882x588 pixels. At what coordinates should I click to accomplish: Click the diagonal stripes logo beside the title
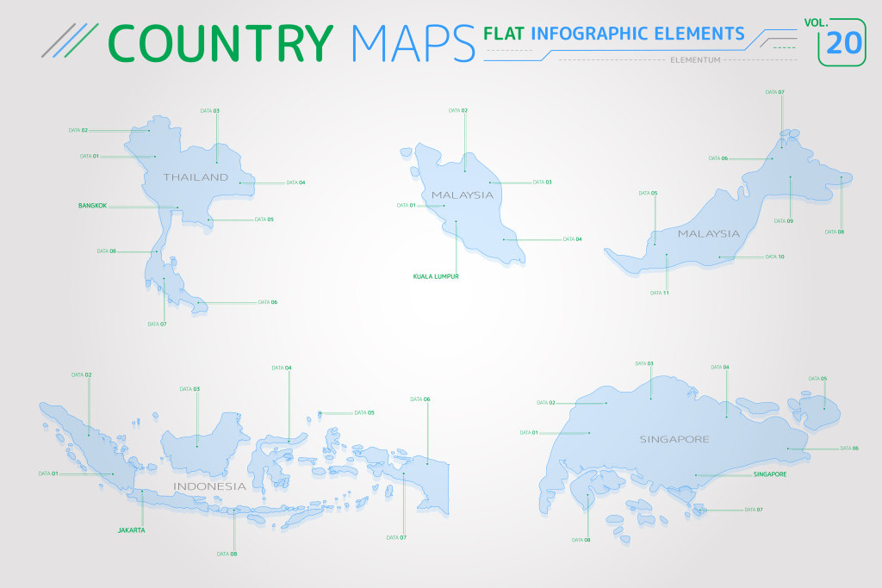pyautogui.click(x=69, y=40)
